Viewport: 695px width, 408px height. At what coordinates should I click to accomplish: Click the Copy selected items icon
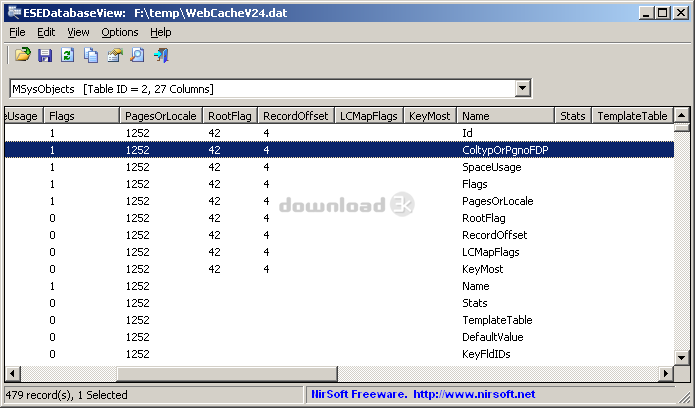pyautogui.click(x=91, y=55)
